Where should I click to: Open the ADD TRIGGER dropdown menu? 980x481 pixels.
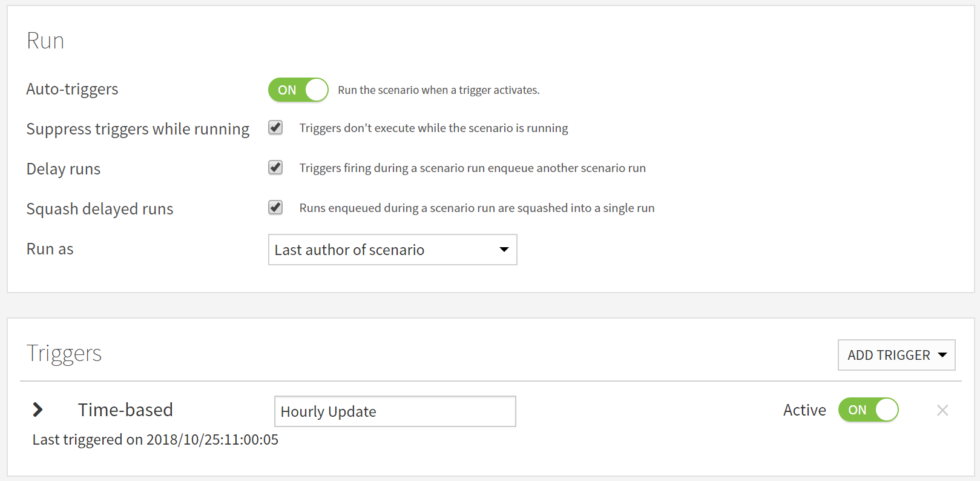pos(896,355)
